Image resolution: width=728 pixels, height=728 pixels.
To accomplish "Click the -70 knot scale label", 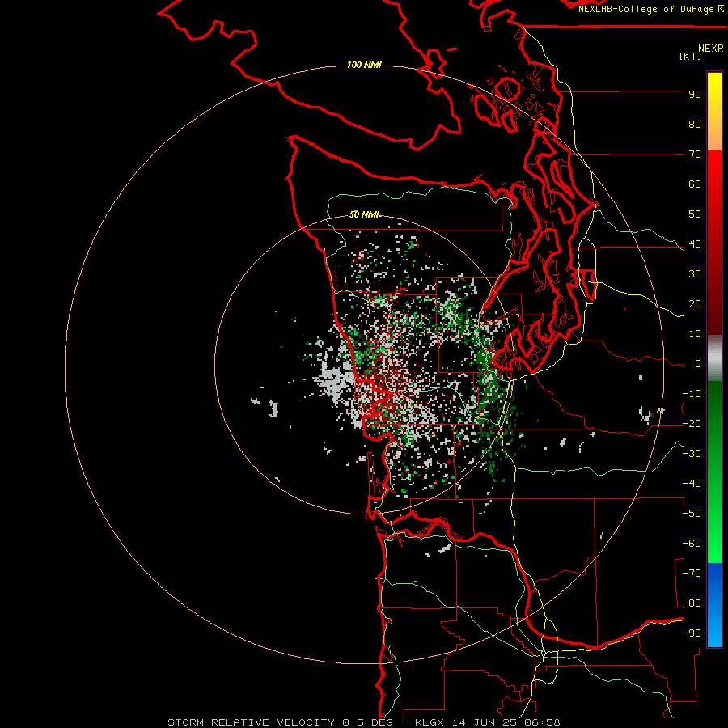I will [692, 574].
